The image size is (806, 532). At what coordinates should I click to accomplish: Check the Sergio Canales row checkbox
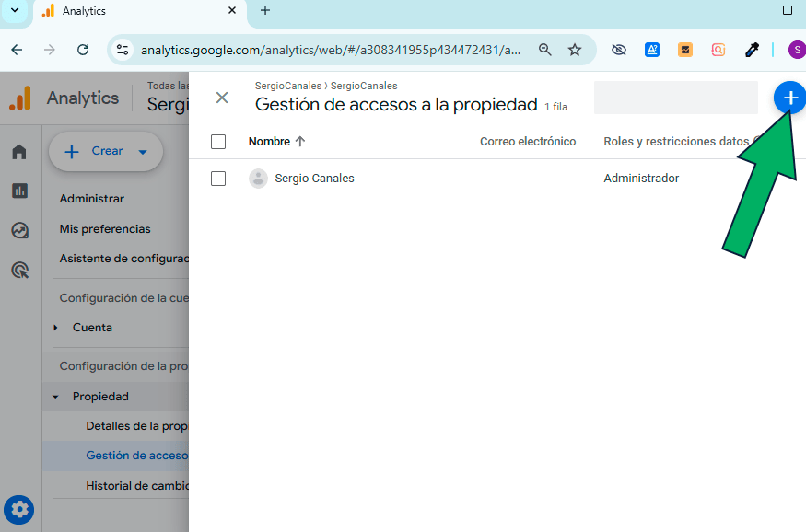click(x=218, y=179)
